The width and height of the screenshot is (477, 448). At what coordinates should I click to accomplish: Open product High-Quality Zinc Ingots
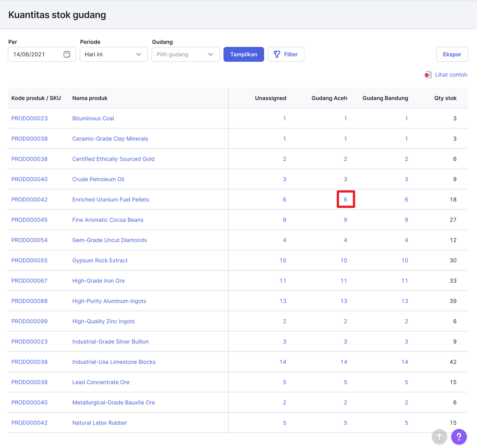pyautogui.click(x=103, y=321)
